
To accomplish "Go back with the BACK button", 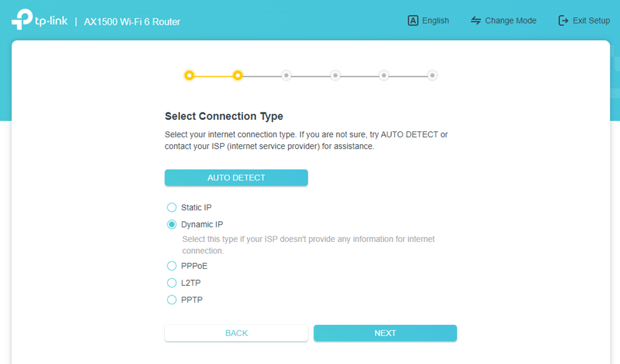I will pos(236,333).
